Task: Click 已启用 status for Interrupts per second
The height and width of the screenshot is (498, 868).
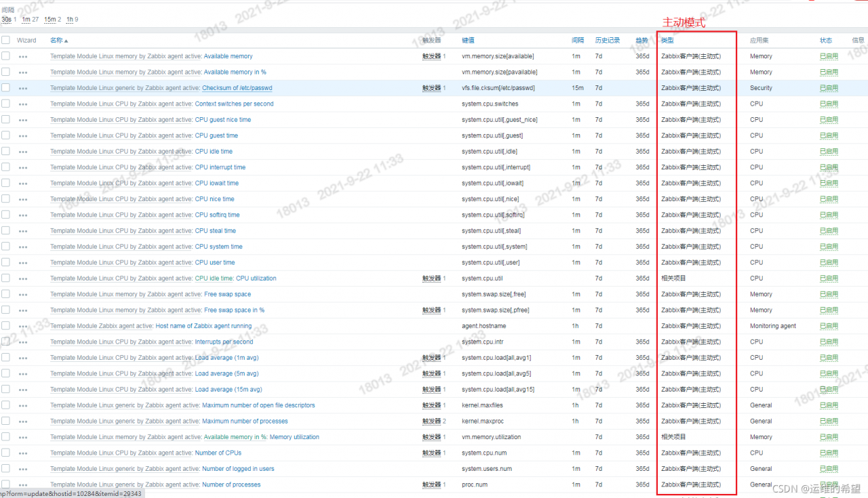Action: coord(829,342)
